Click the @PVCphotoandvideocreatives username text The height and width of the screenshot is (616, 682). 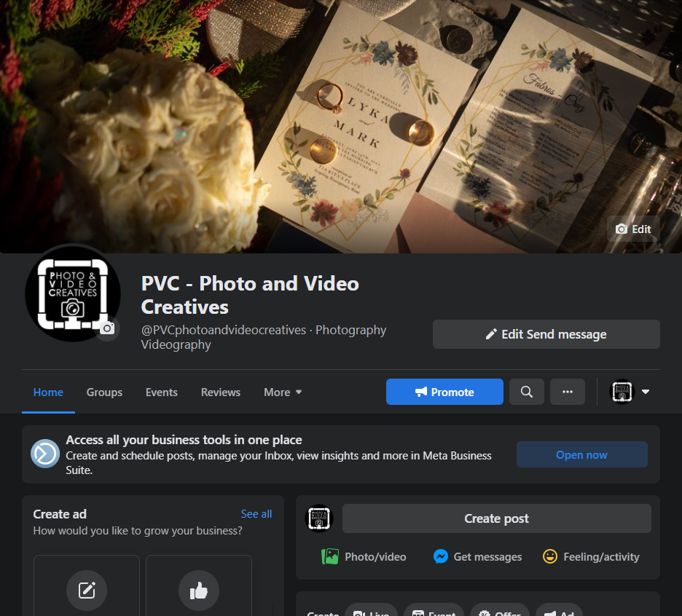pyautogui.click(x=224, y=330)
